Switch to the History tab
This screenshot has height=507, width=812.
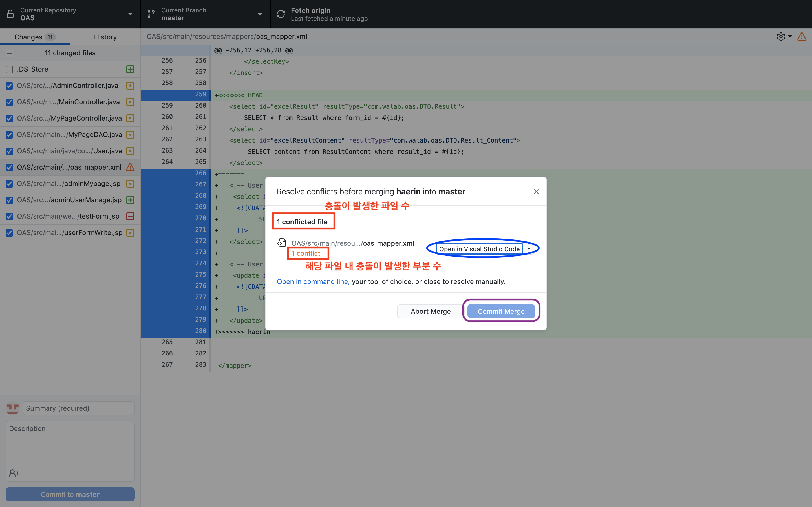point(105,37)
